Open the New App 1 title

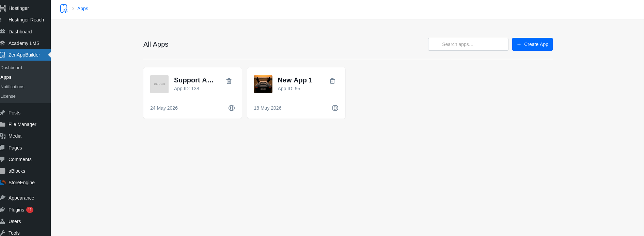click(x=295, y=80)
